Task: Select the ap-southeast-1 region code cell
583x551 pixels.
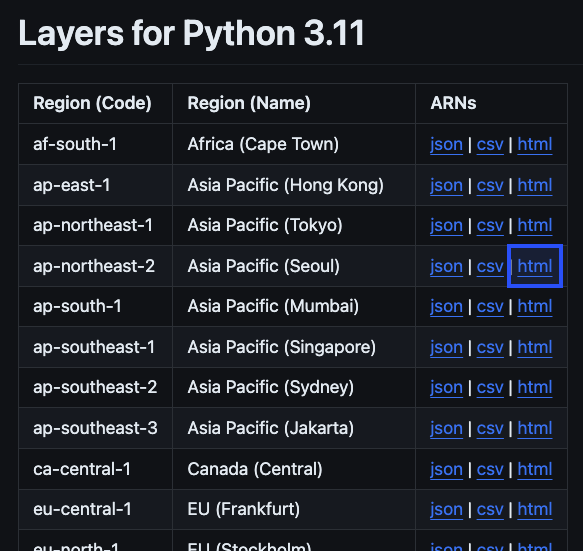Action: click(x=96, y=347)
